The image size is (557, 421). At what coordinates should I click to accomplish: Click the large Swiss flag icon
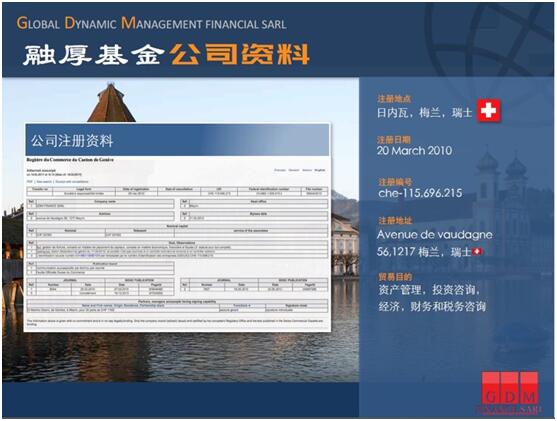(489, 111)
